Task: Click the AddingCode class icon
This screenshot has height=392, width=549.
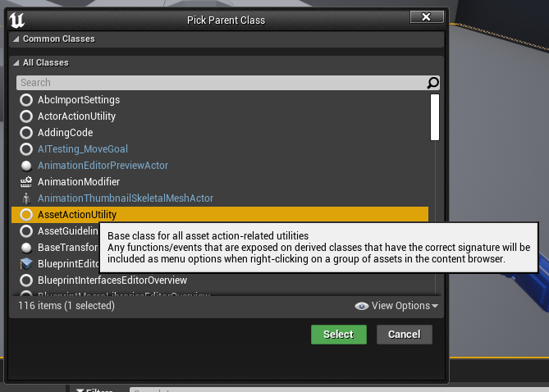Action: tap(26, 133)
